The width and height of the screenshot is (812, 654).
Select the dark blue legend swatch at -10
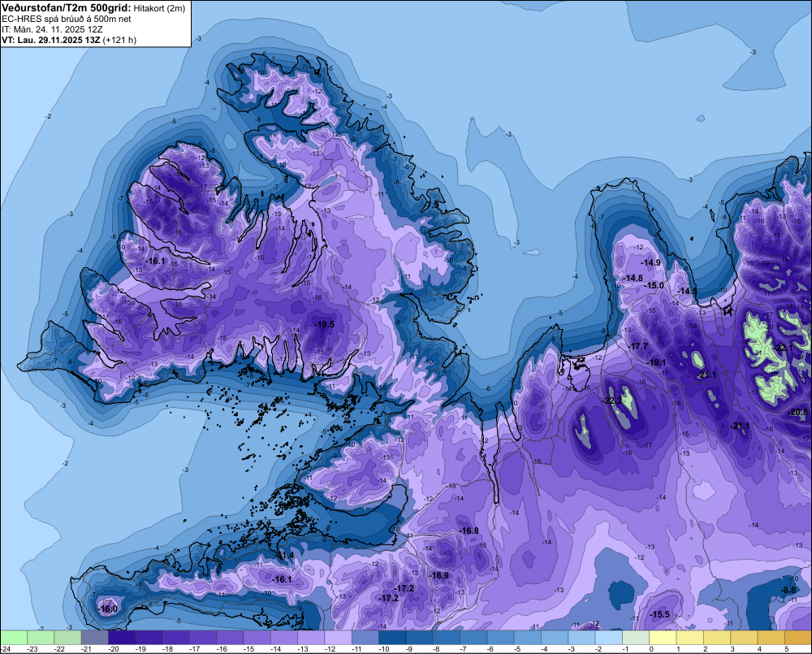[392, 637]
